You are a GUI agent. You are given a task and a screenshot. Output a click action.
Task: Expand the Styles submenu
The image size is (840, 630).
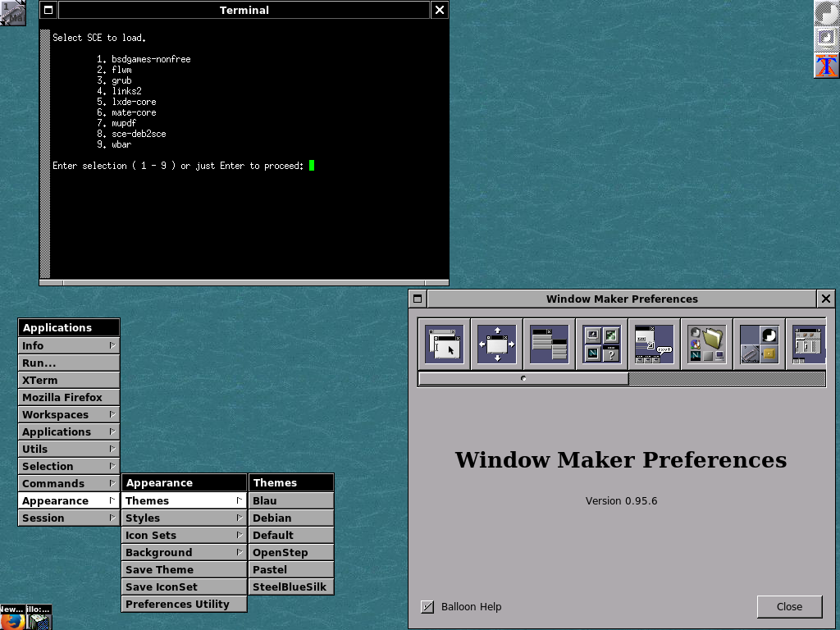click(x=184, y=518)
